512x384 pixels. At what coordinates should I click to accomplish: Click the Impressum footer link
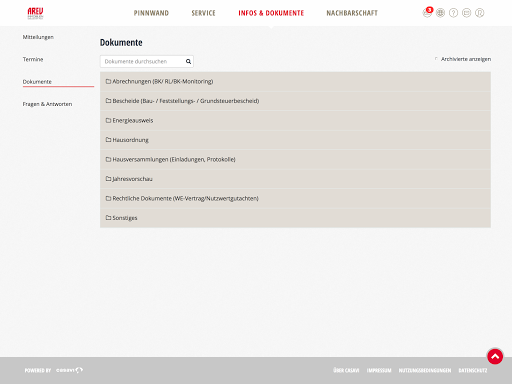[379, 370]
